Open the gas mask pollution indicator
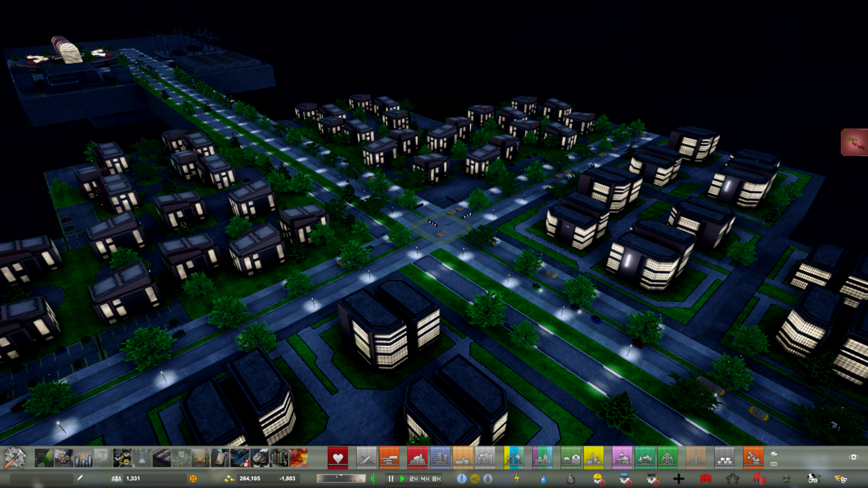The image size is (868, 488). point(786,478)
